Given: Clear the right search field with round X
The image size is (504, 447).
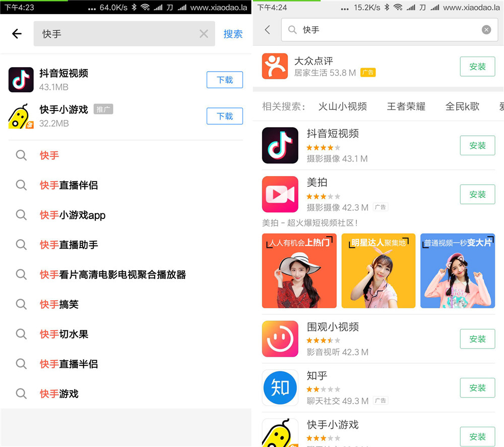Looking at the screenshot, I should pyautogui.click(x=486, y=30).
